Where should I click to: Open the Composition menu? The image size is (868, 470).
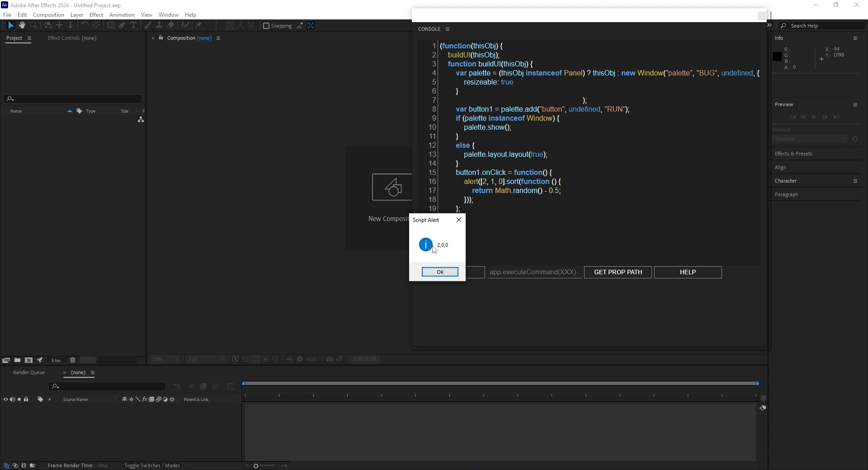point(48,15)
